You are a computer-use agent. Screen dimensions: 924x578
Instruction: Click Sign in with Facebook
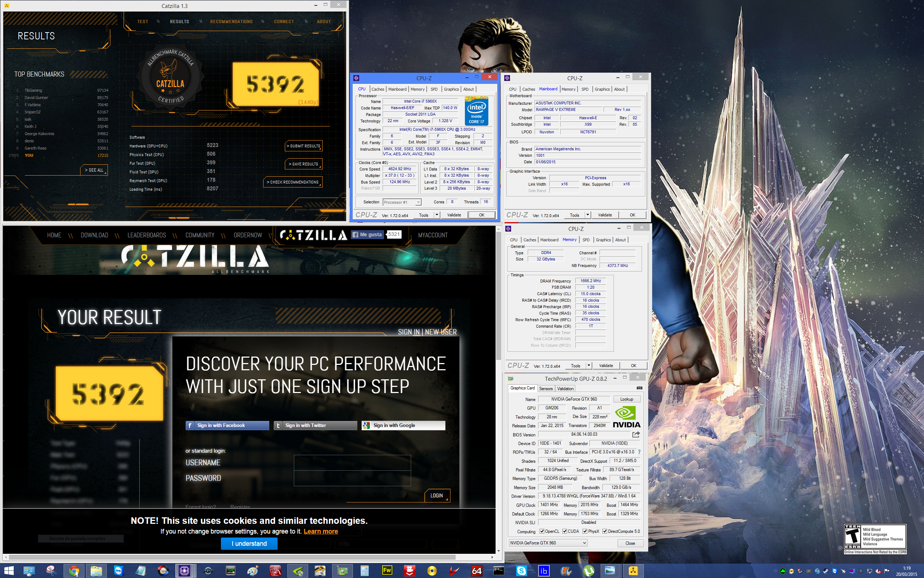point(227,425)
